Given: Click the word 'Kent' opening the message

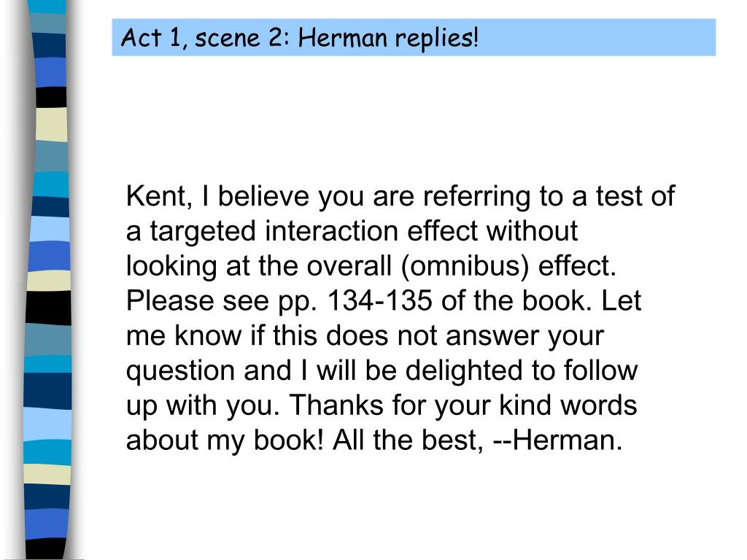Looking at the screenshot, I should pyautogui.click(x=155, y=196).
